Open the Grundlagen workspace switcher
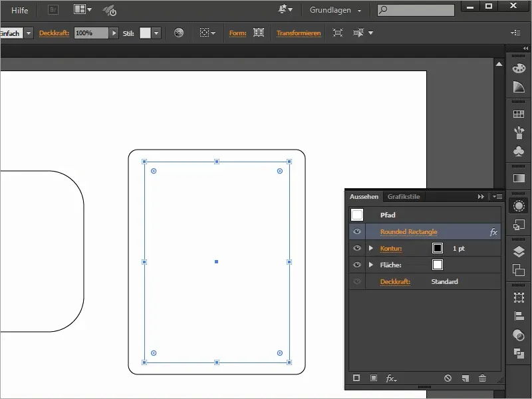 click(335, 10)
